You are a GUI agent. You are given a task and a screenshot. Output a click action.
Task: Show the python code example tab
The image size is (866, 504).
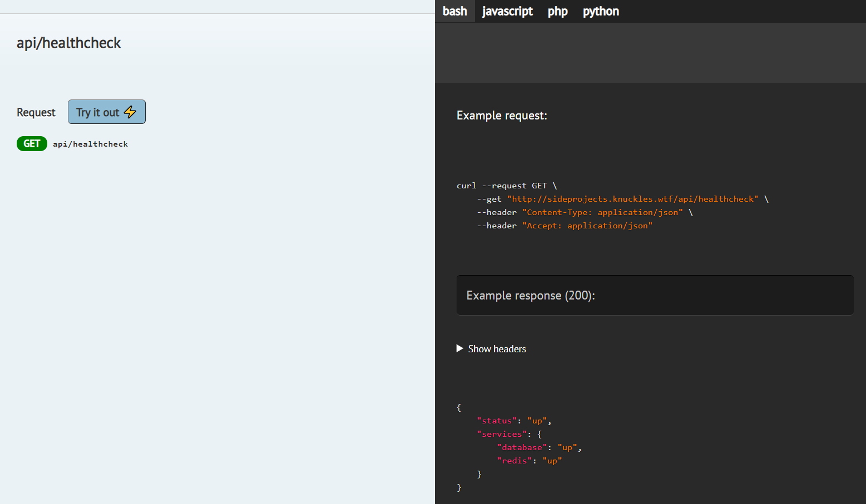601,11
